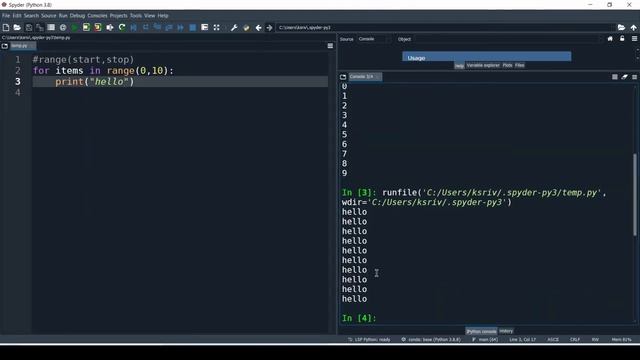Image resolution: width=640 pixels, height=360 pixels.
Task: Step to next line debug icon
Action: [145, 27]
